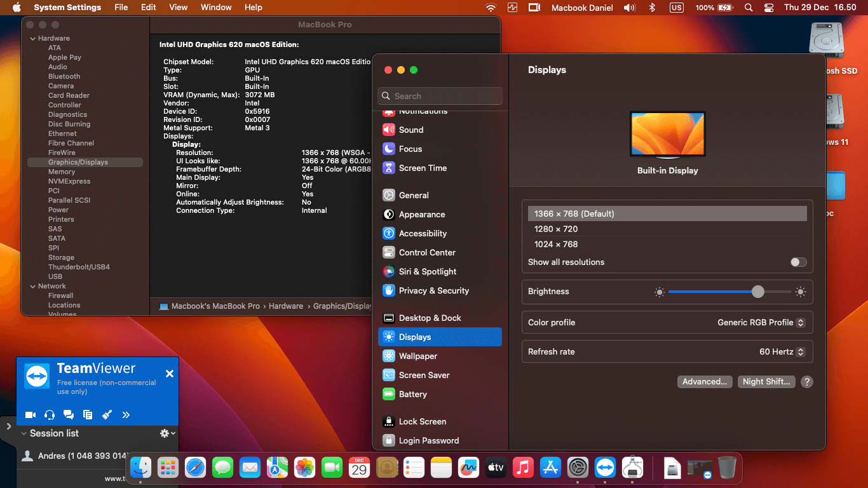Select the 1280 × 720 resolution

click(x=556, y=229)
